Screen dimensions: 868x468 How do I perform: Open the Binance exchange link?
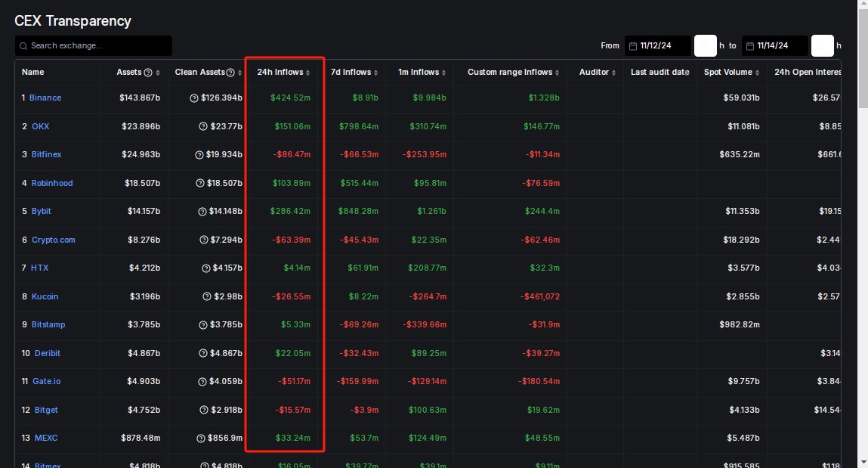(45, 98)
